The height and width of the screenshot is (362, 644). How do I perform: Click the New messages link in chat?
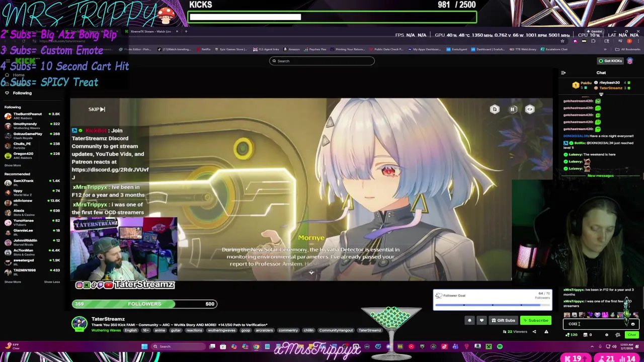click(x=601, y=176)
